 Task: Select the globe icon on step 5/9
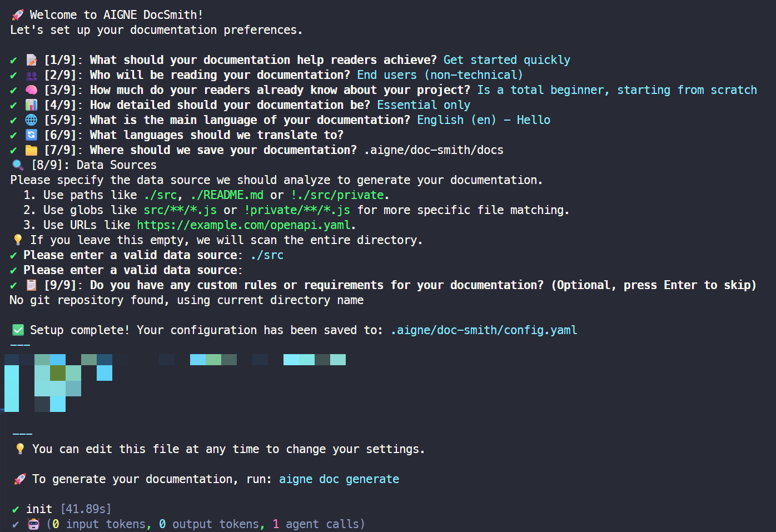32,120
